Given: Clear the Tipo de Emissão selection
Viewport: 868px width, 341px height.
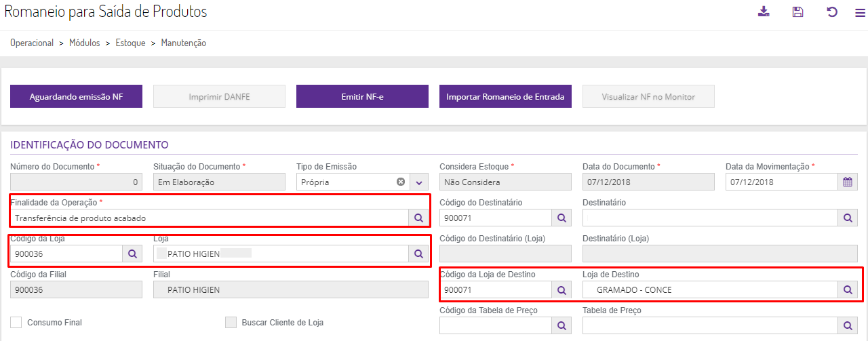Looking at the screenshot, I should point(401,182).
